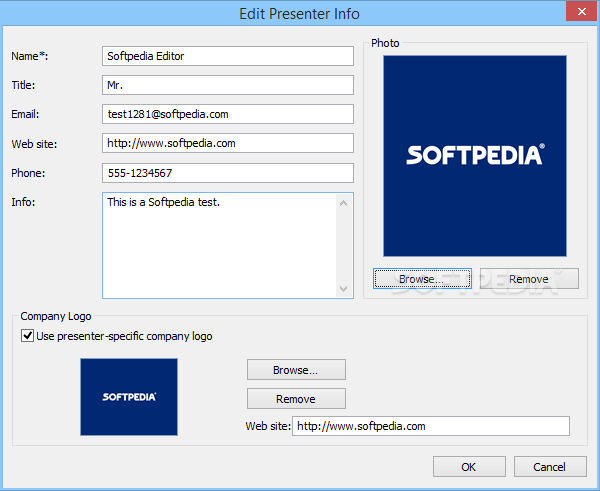Cancel the Edit Presenter Info dialog
The image size is (600, 491).
point(550,467)
